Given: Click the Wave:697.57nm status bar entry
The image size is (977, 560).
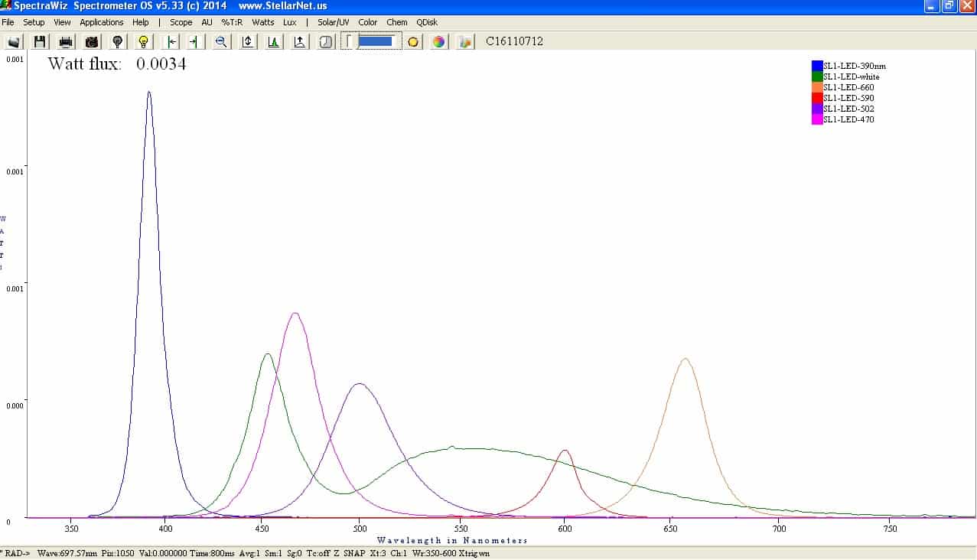Looking at the screenshot, I should pyautogui.click(x=67, y=553).
